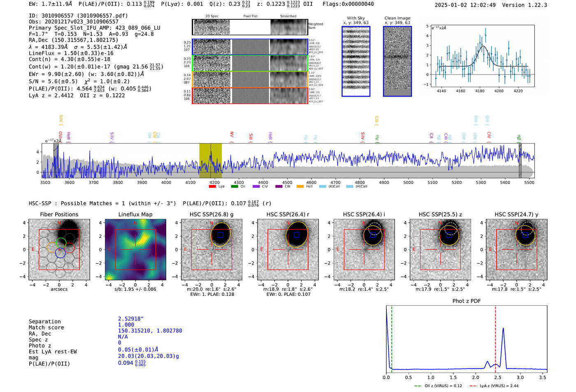Select the orange fiber circle in Fiber Positions
Screen dimensions: 576x392
52,248
